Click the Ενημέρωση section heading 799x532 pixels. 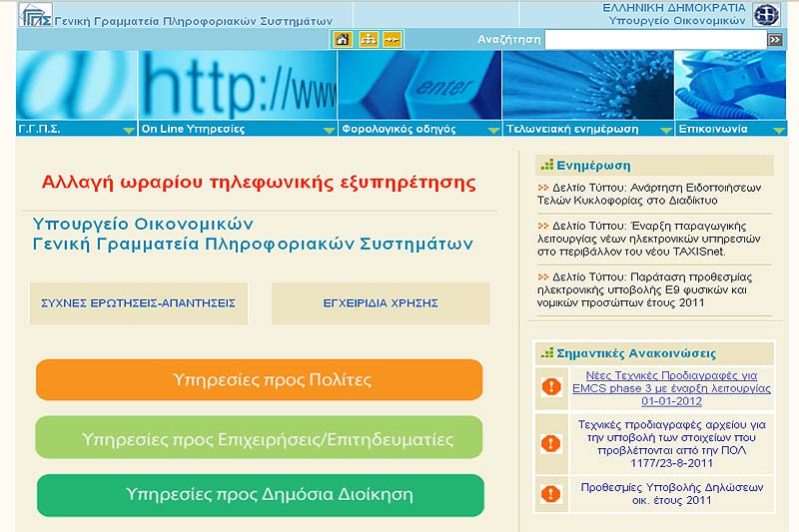pyautogui.click(x=593, y=166)
